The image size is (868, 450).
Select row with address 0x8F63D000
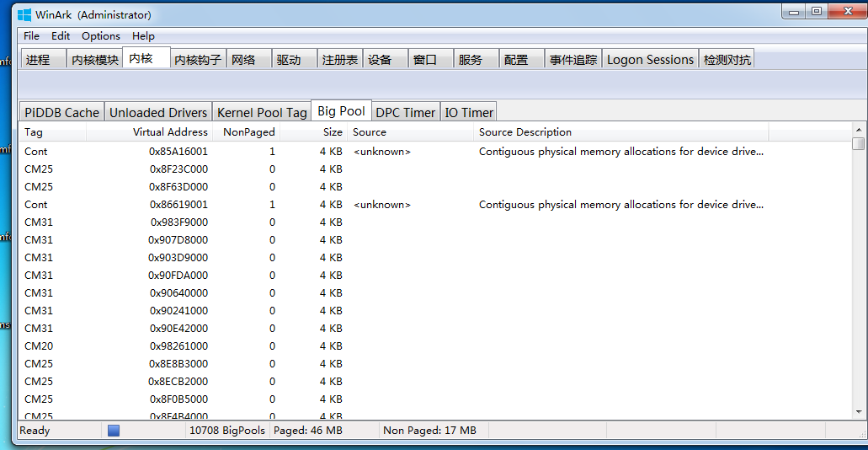pyautogui.click(x=435, y=187)
